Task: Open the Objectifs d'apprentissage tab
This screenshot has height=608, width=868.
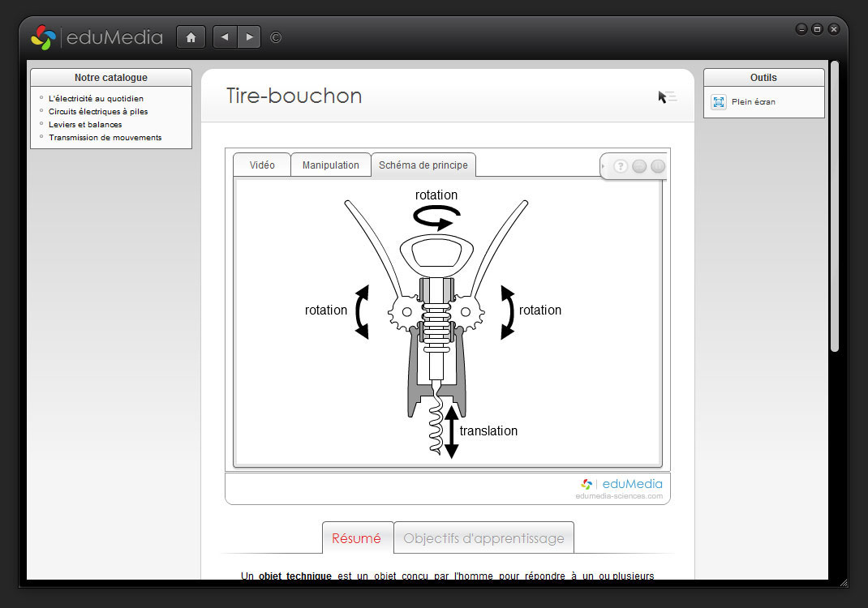Action: [483, 538]
